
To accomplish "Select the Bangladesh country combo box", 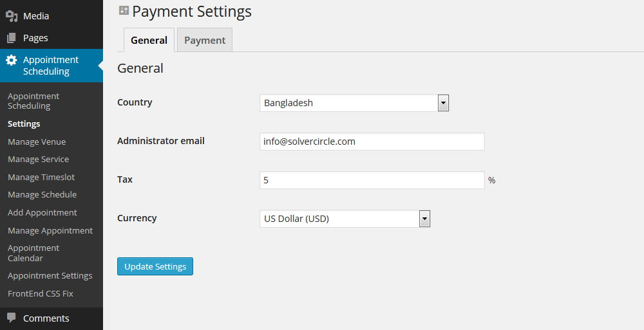I will point(354,103).
